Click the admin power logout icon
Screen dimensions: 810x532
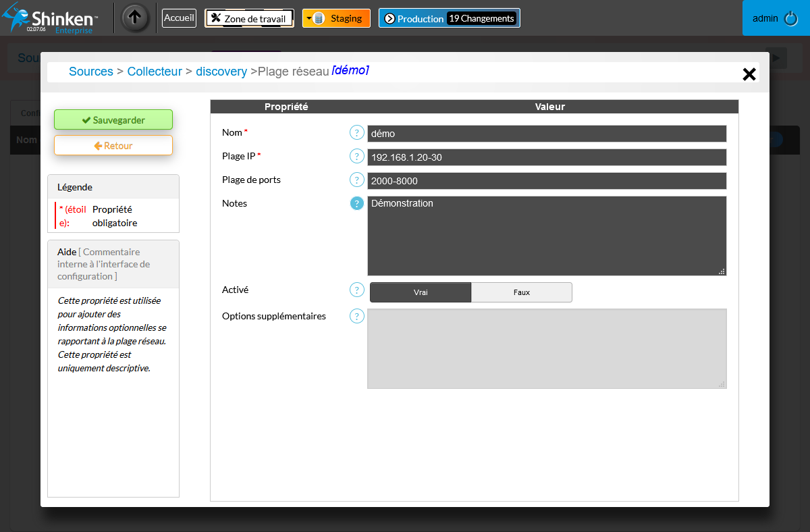[x=791, y=18]
